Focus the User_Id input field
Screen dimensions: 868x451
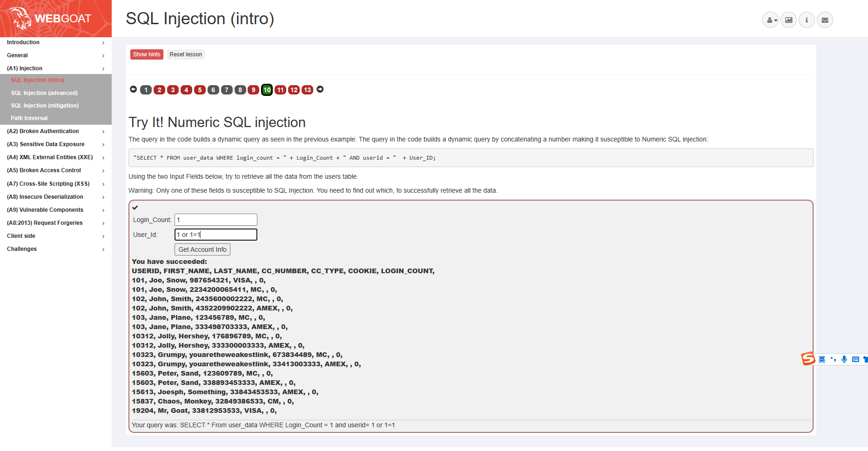pyautogui.click(x=216, y=235)
